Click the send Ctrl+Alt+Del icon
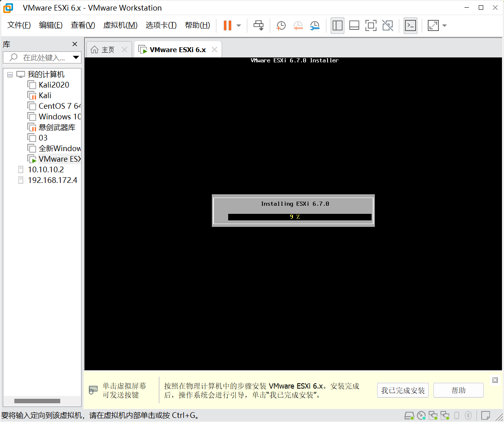 click(x=258, y=26)
